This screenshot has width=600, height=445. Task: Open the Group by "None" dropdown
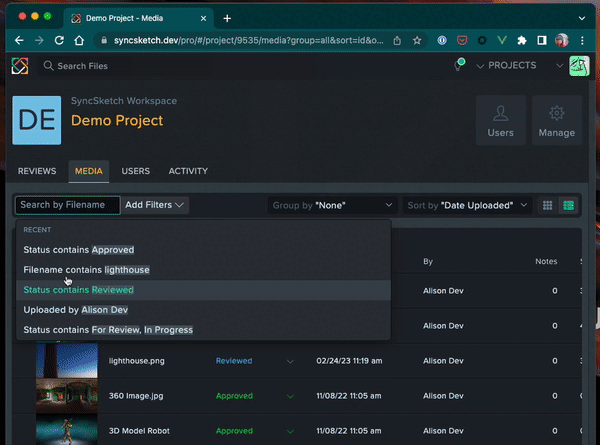(x=333, y=205)
